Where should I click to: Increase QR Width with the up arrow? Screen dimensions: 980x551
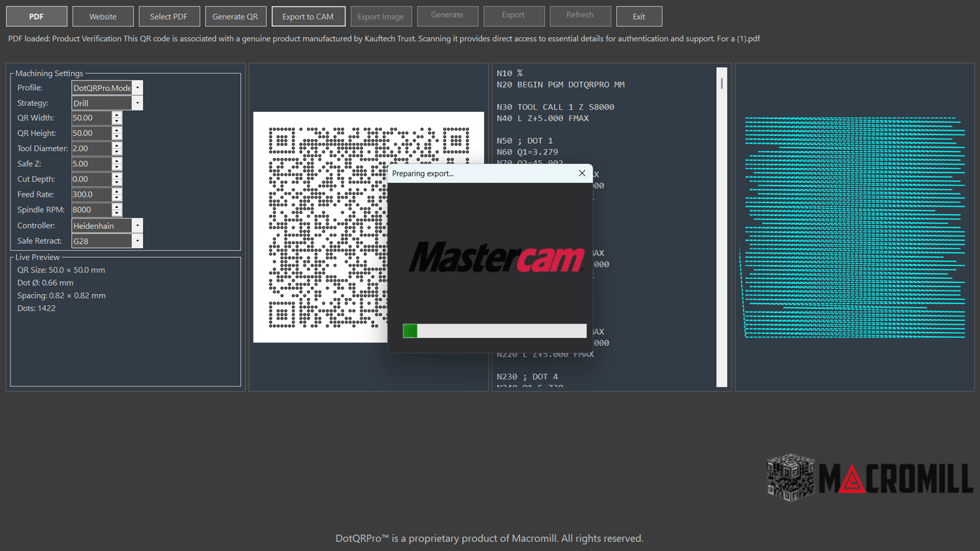click(x=117, y=115)
